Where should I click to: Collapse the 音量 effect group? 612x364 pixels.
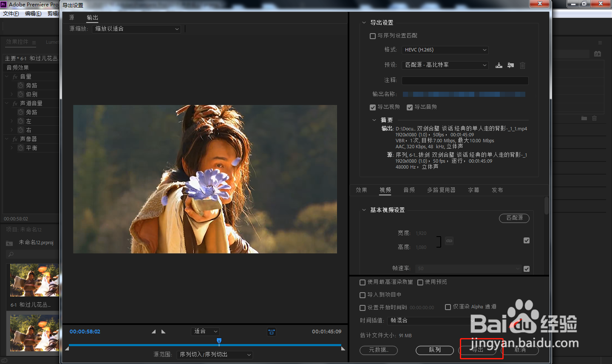pyautogui.click(x=7, y=77)
